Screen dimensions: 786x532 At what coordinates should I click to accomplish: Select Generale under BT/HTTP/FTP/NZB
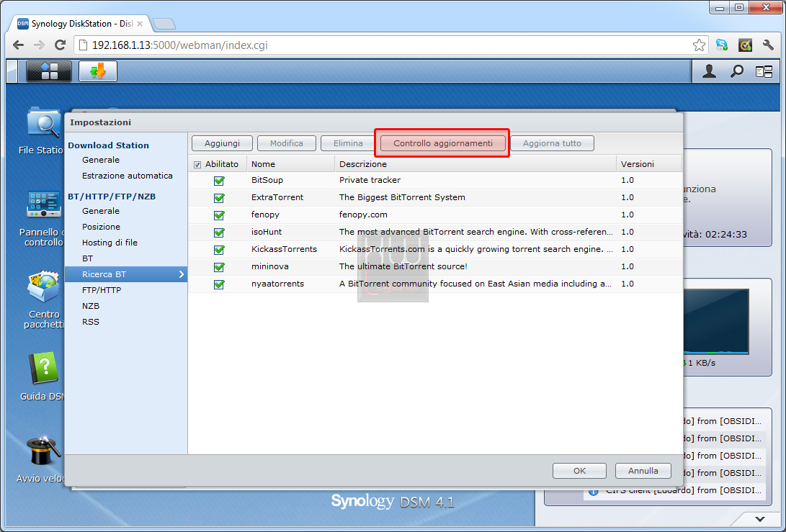(x=101, y=211)
